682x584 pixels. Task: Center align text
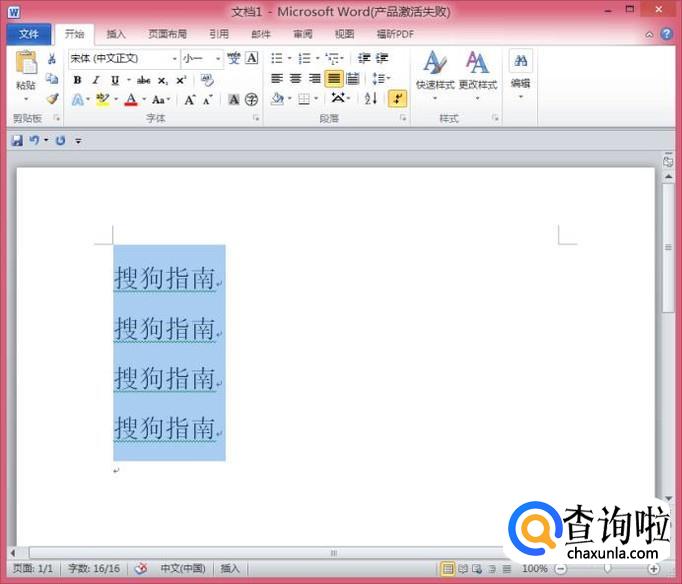296,79
